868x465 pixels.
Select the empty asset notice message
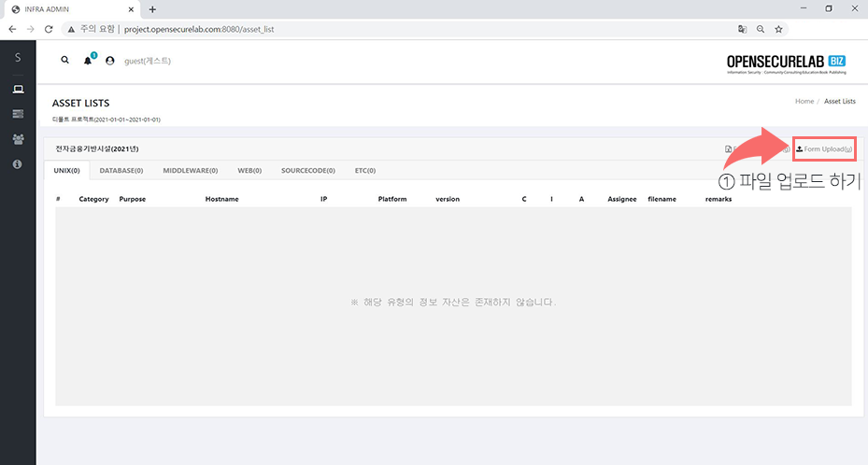pyautogui.click(x=453, y=302)
